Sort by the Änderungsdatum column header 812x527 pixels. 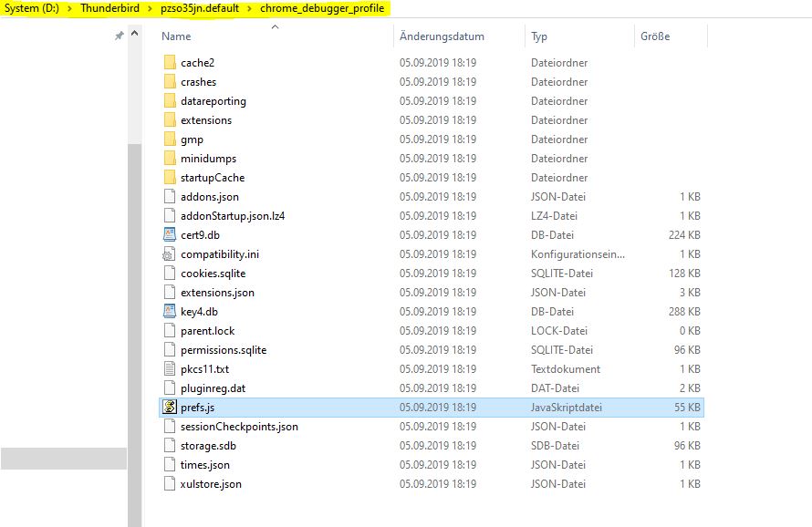pos(442,36)
